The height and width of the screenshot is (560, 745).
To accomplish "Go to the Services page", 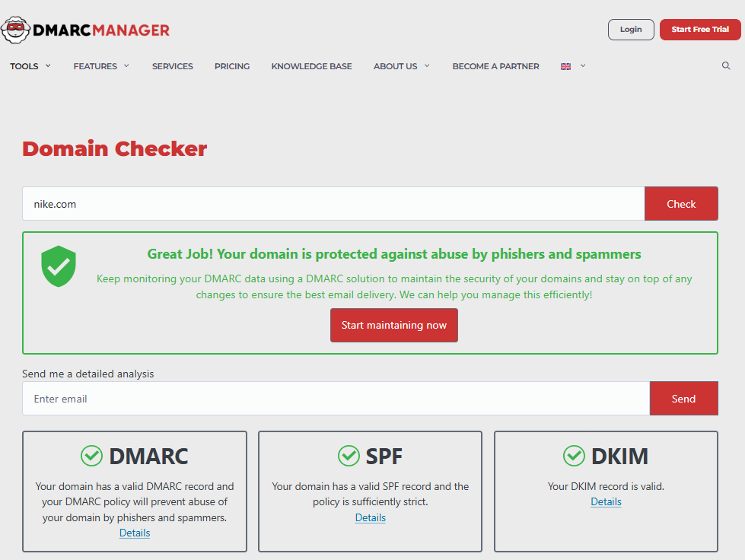I will 173,66.
